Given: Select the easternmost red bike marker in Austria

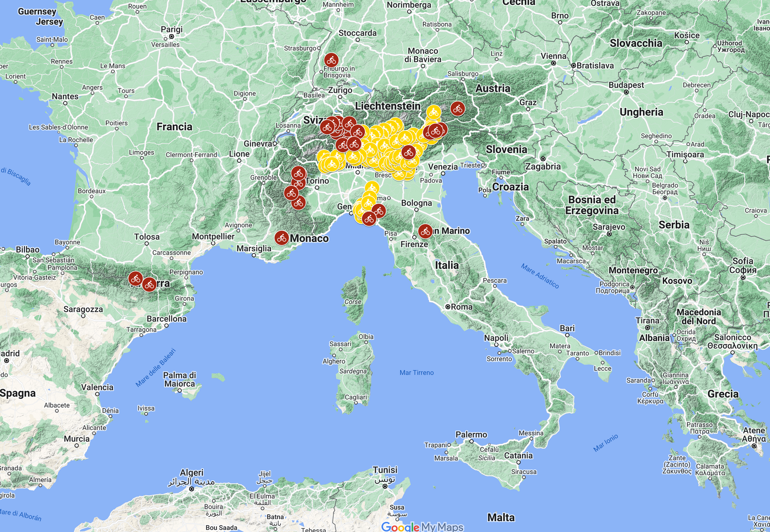Looking at the screenshot, I should point(457,109).
